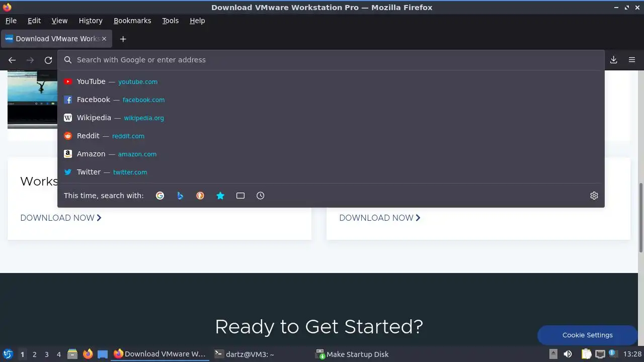The height and width of the screenshot is (362, 644).
Task: Search history using the clock icon
Action: (261, 196)
